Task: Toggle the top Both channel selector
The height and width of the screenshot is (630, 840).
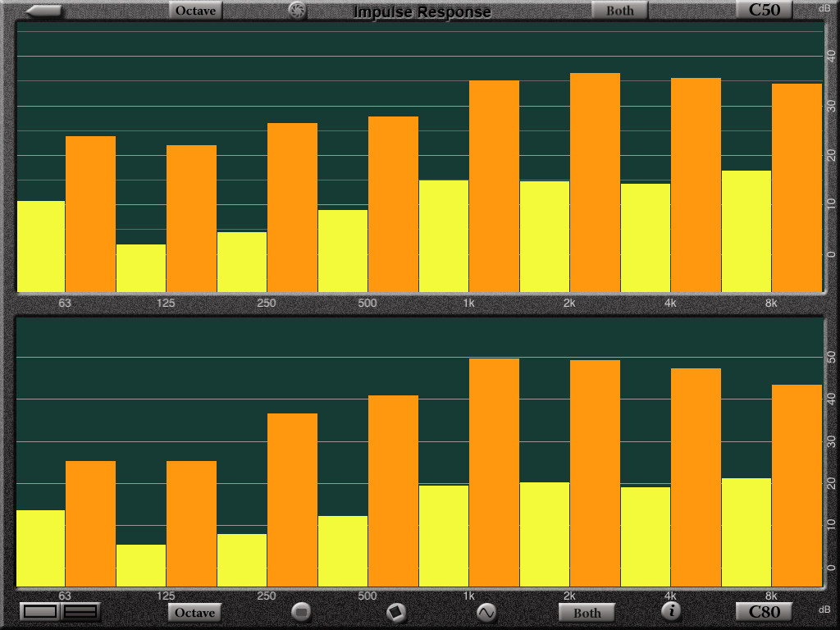Action: [x=619, y=11]
